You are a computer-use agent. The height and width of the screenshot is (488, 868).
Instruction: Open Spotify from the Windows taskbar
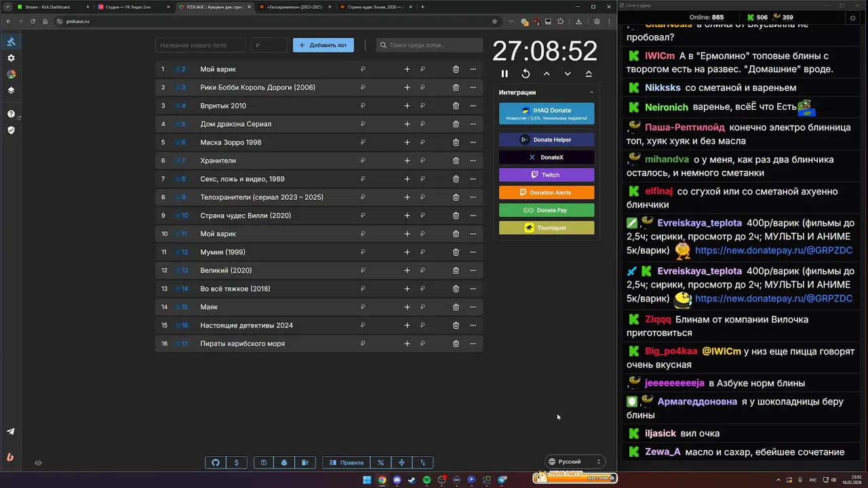pos(427,480)
